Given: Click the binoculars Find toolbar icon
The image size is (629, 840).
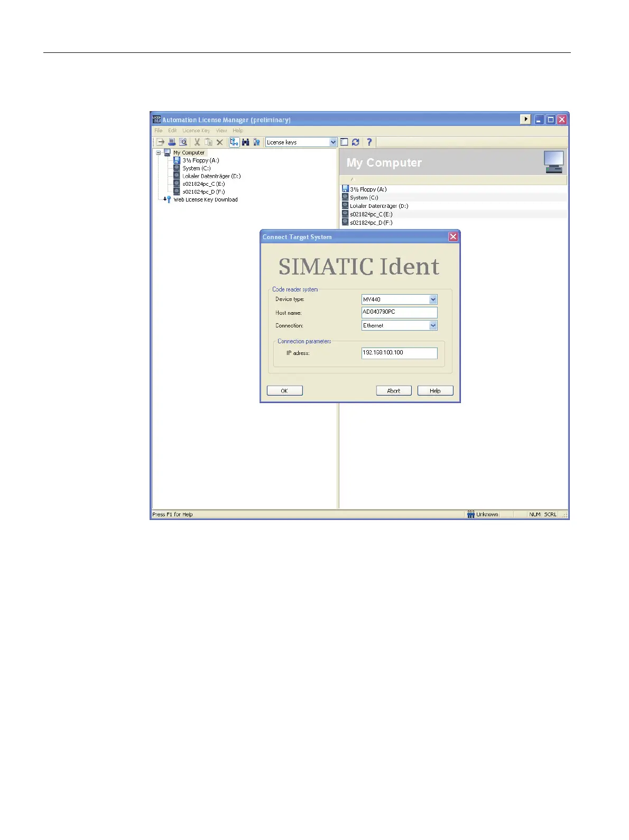Looking at the screenshot, I should pyautogui.click(x=246, y=142).
